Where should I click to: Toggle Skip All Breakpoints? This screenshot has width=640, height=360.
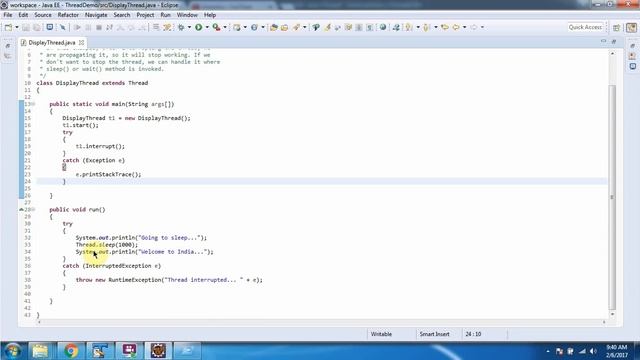(62, 27)
